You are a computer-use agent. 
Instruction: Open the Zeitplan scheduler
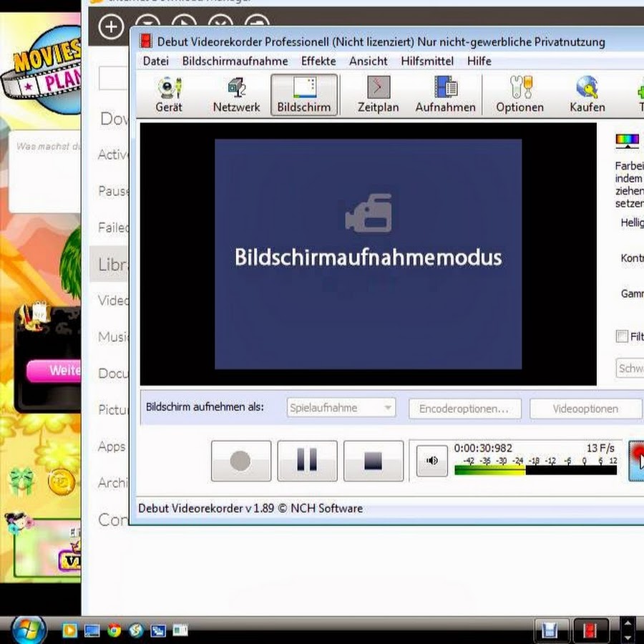click(x=378, y=95)
